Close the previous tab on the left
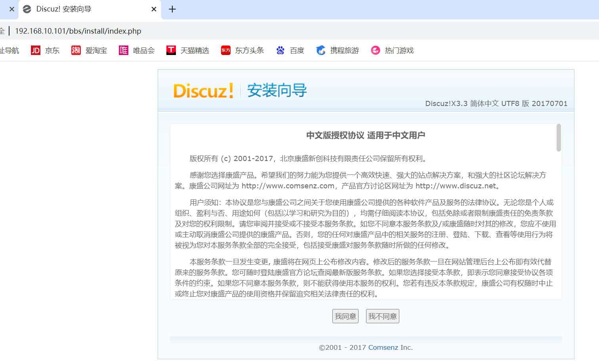 12,9
